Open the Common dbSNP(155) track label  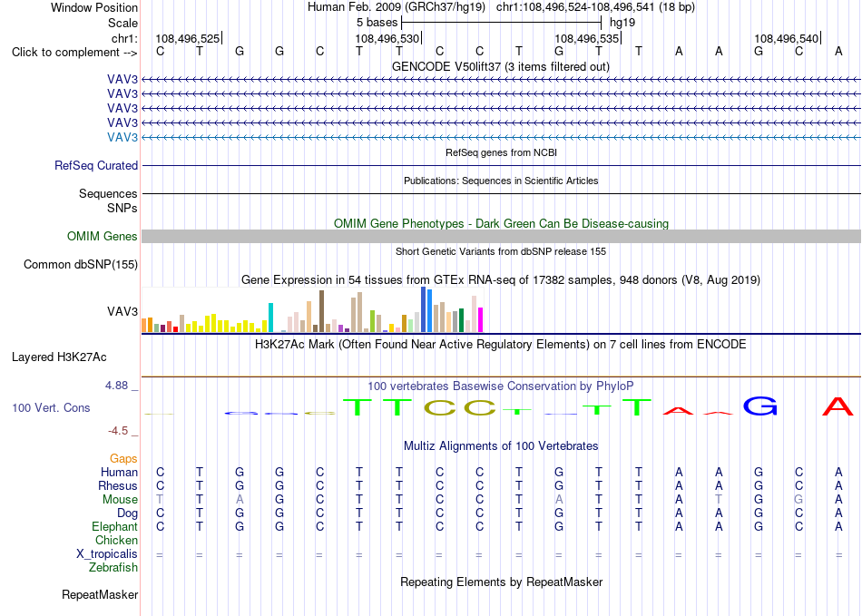coord(81,264)
